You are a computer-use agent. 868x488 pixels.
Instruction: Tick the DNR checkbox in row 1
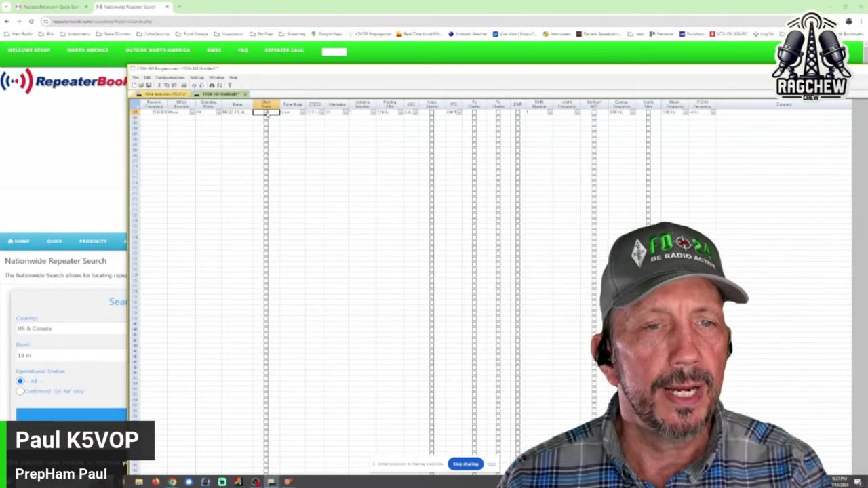click(518, 112)
